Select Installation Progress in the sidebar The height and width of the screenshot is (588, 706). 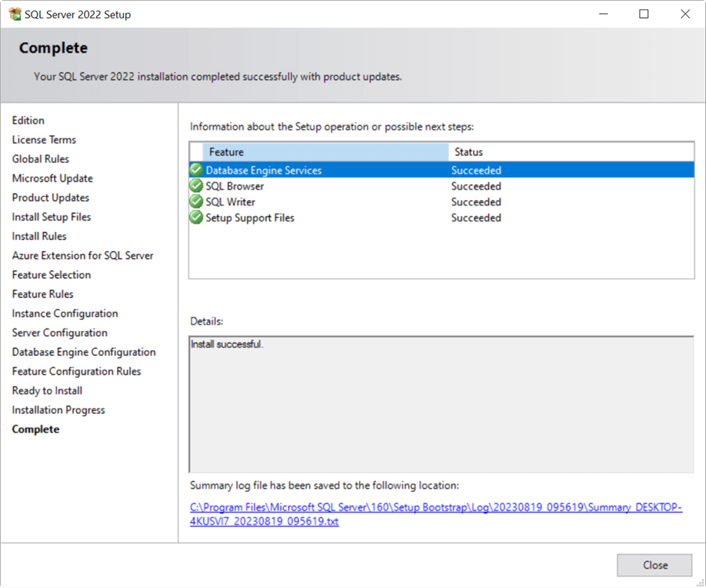click(58, 409)
